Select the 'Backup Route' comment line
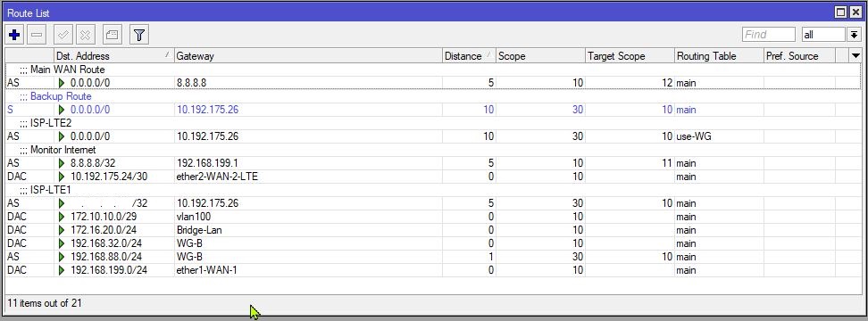The width and height of the screenshot is (868, 321). [x=433, y=96]
